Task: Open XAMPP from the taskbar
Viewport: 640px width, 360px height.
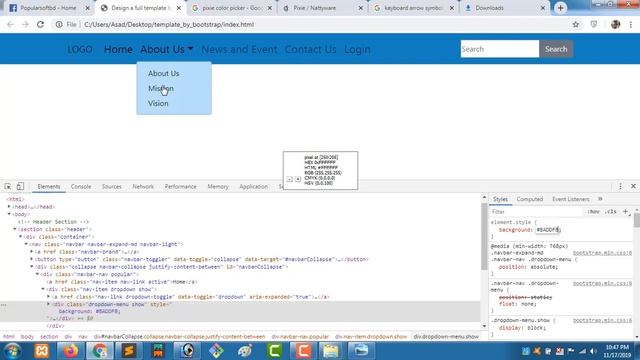Action: tap(42, 351)
